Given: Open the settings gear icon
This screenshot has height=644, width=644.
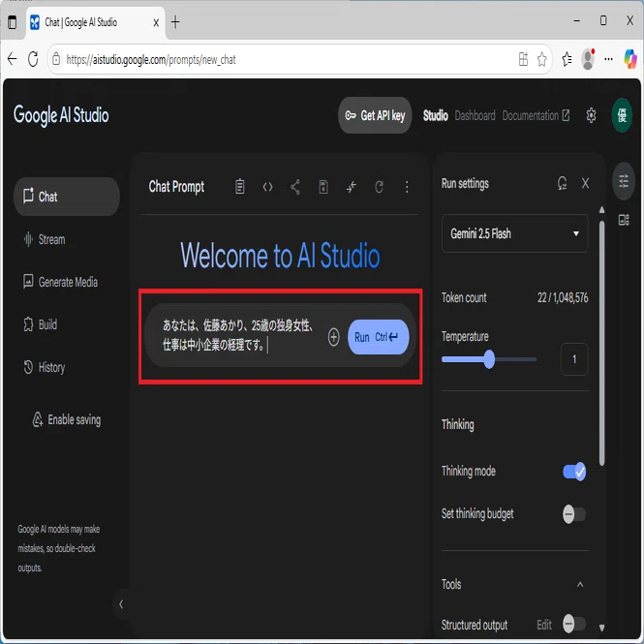Looking at the screenshot, I should [x=591, y=115].
